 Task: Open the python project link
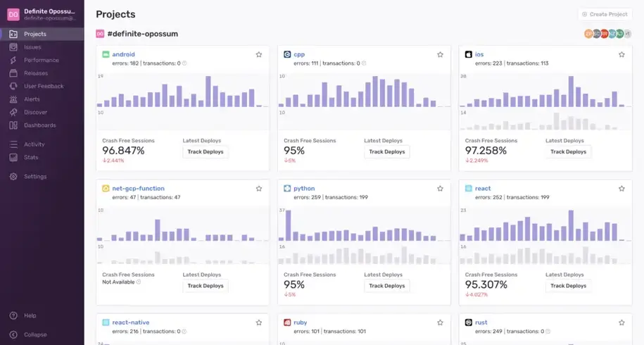(x=304, y=189)
